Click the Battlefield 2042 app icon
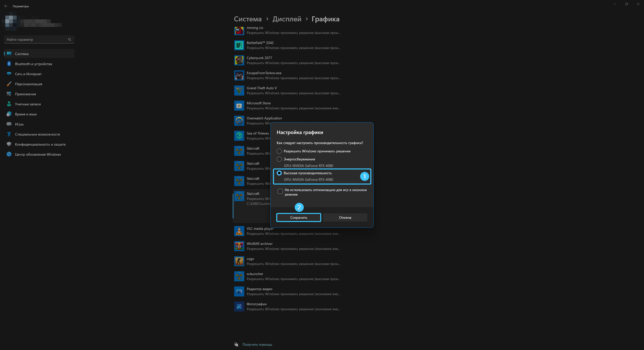 coord(239,46)
